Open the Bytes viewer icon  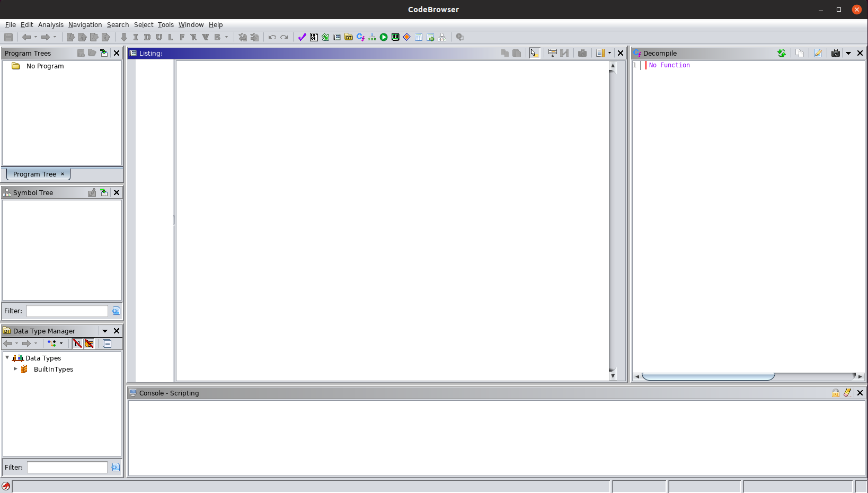pos(314,37)
